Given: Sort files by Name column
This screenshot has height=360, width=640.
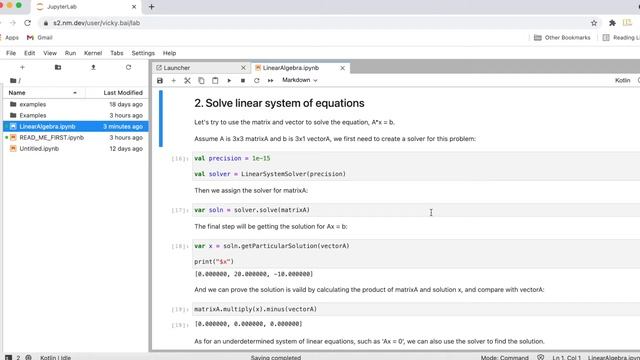Looking at the screenshot, I should 43,93.
